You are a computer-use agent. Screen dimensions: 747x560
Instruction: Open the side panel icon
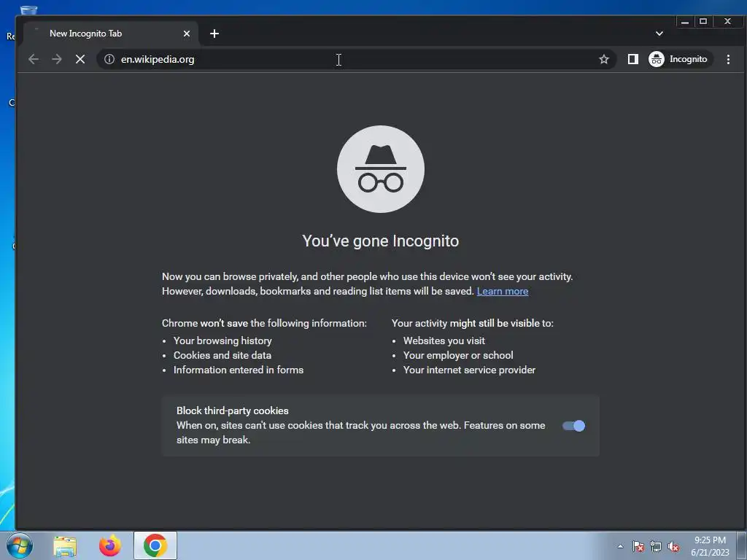click(x=632, y=59)
